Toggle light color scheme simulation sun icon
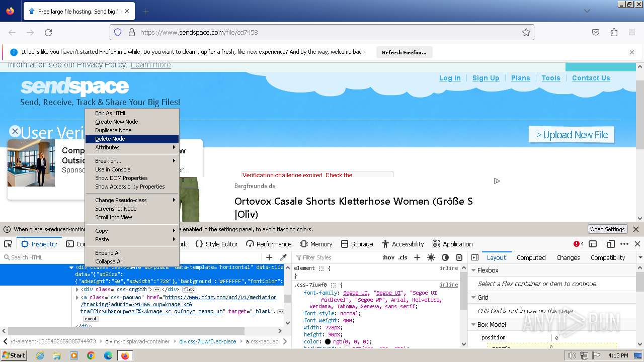The width and height of the screenshot is (644, 362). tap(431, 257)
